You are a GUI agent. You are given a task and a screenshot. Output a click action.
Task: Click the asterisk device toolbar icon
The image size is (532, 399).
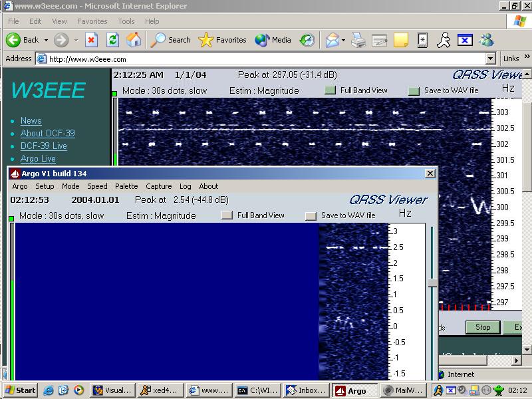tap(422, 40)
